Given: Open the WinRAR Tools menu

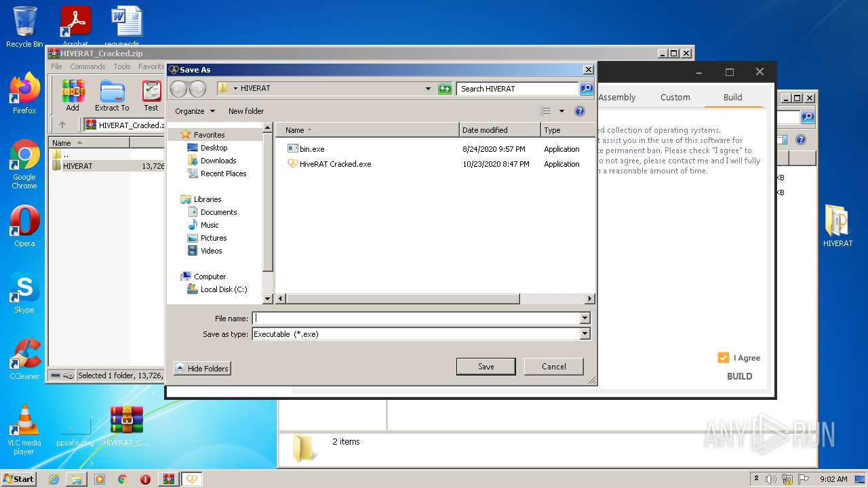Looking at the screenshot, I should (x=122, y=66).
